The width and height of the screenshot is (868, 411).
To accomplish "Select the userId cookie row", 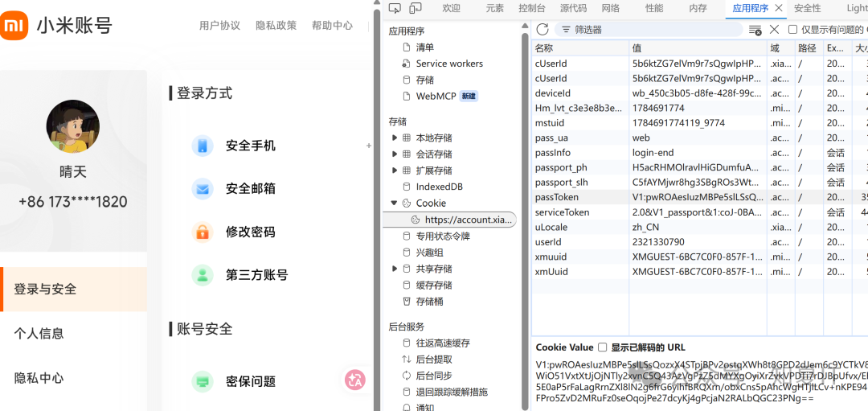I will pos(700,242).
